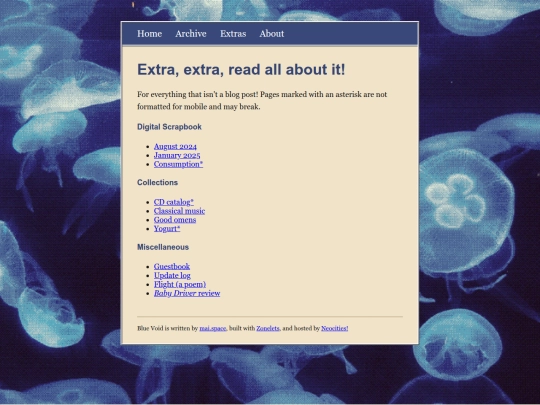Viewport: 540px width, 405px height.
Task: View the Update log page
Action: point(172,276)
